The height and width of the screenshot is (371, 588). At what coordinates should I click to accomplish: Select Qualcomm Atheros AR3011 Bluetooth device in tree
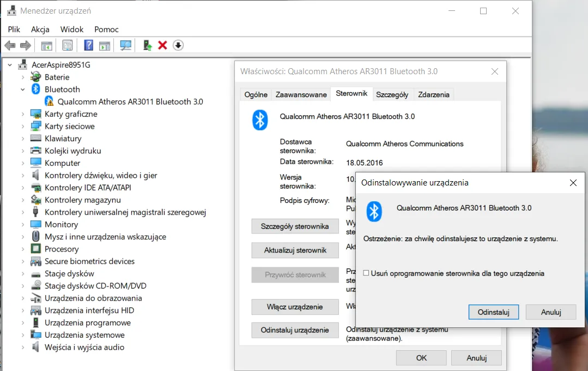tap(130, 101)
